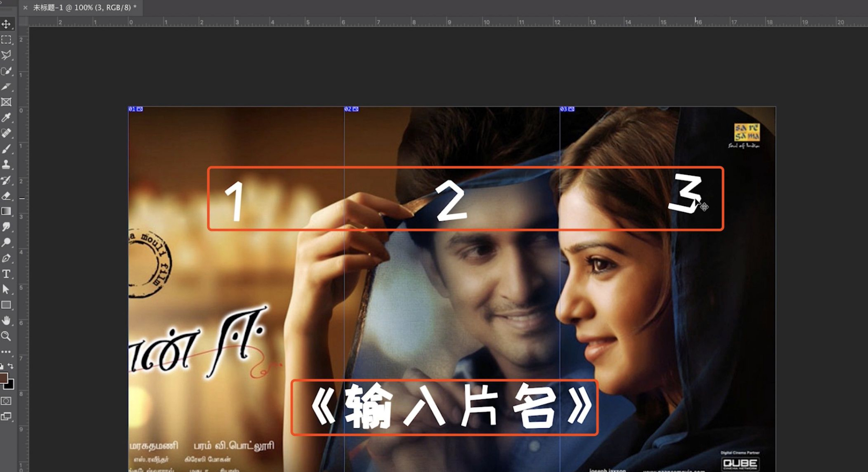Open the Edit Toolbar three-dots menu
The height and width of the screenshot is (472, 868).
coord(6,352)
